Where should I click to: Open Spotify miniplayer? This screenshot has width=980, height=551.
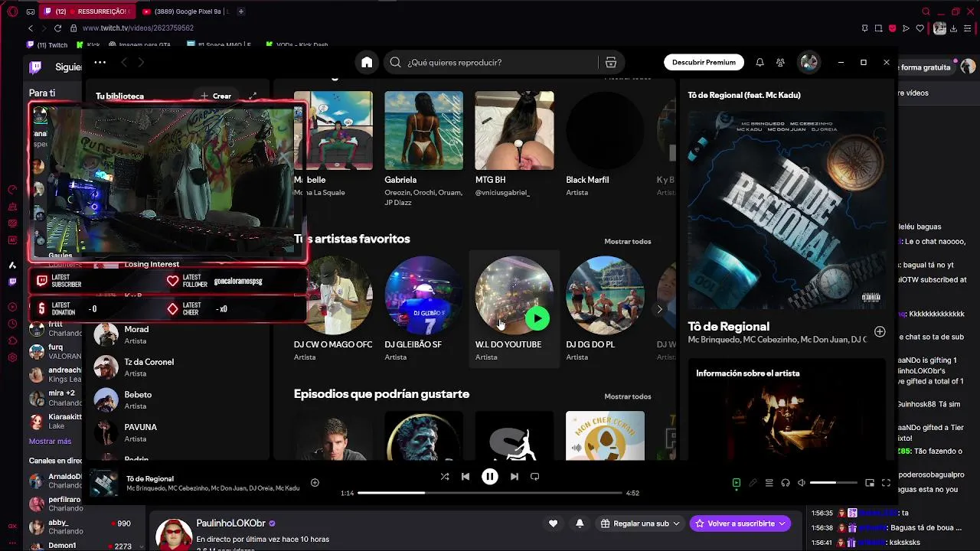(870, 483)
